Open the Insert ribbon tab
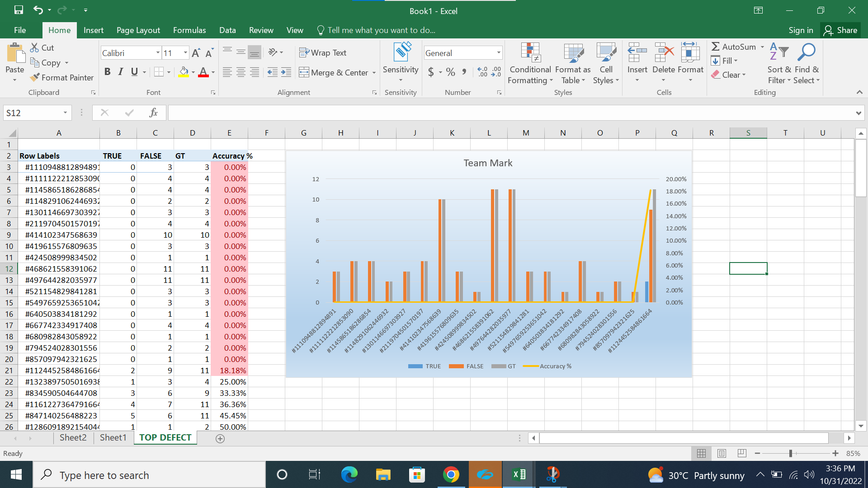This screenshot has height=488, width=868. tap(93, 30)
